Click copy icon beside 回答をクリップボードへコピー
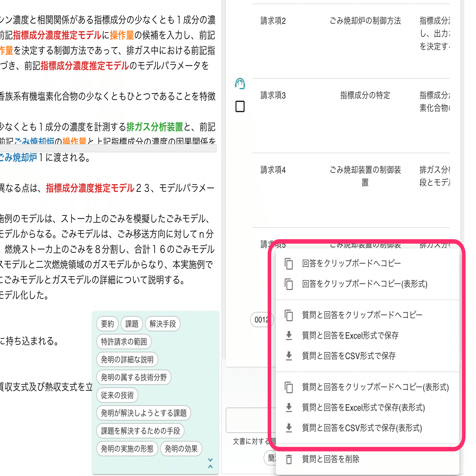476x476 pixels. 288,263
